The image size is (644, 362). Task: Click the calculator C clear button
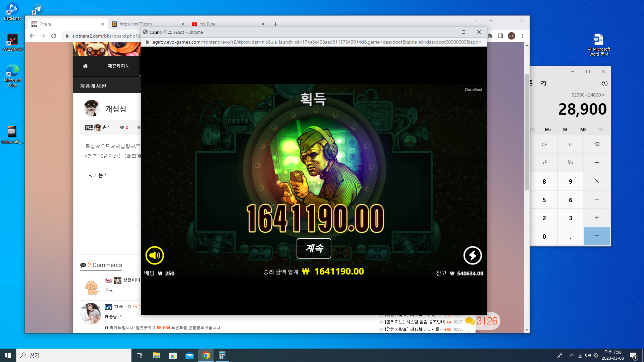pyautogui.click(x=571, y=144)
